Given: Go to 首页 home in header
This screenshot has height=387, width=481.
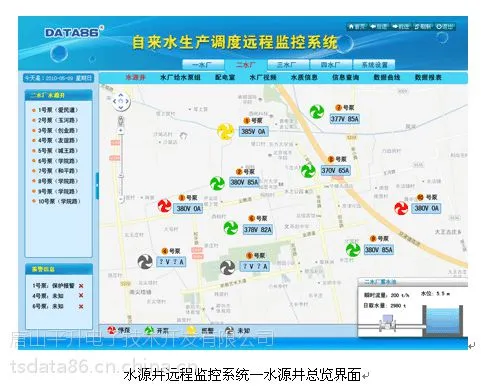Looking at the screenshot, I should pyautogui.click(x=356, y=27).
